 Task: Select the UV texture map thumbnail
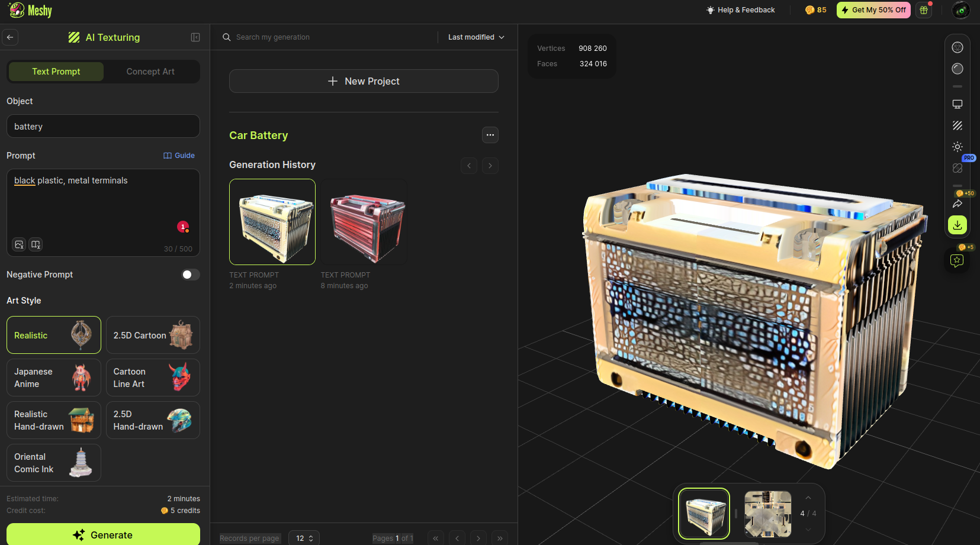(x=768, y=514)
